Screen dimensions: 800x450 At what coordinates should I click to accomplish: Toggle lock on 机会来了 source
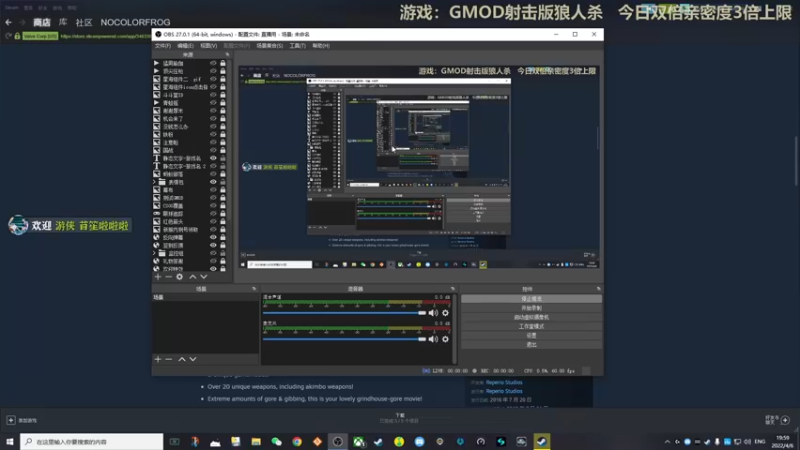223,118
